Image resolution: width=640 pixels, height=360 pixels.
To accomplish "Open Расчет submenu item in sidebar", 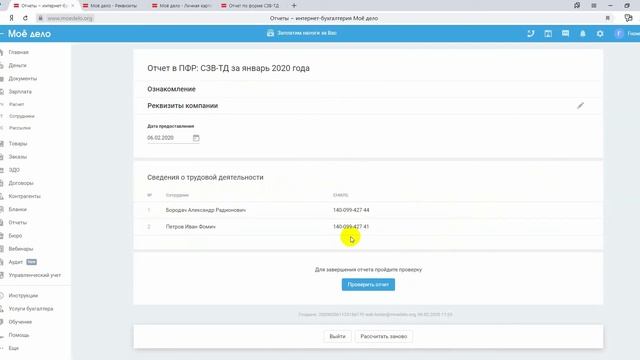I will (x=16, y=104).
